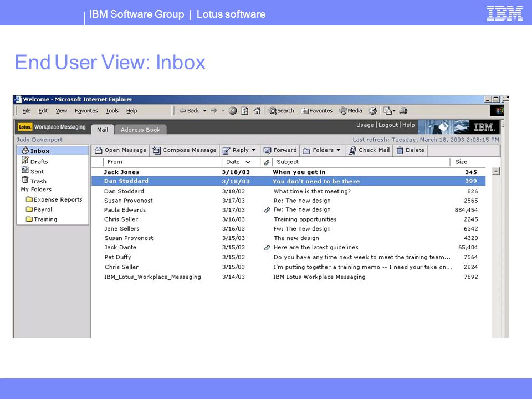Click the Trash folder icon
This screenshot has width=532, height=399.
click(x=25, y=180)
